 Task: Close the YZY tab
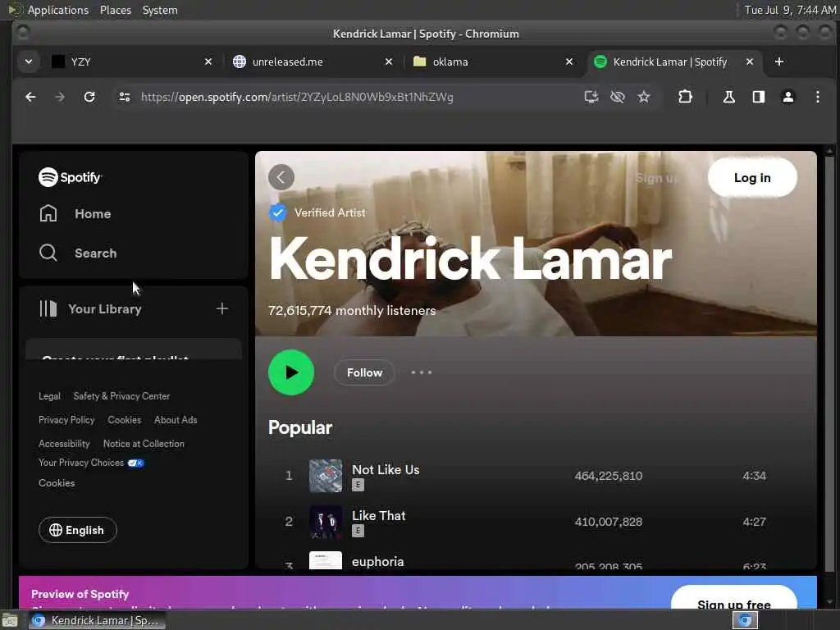pos(208,62)
